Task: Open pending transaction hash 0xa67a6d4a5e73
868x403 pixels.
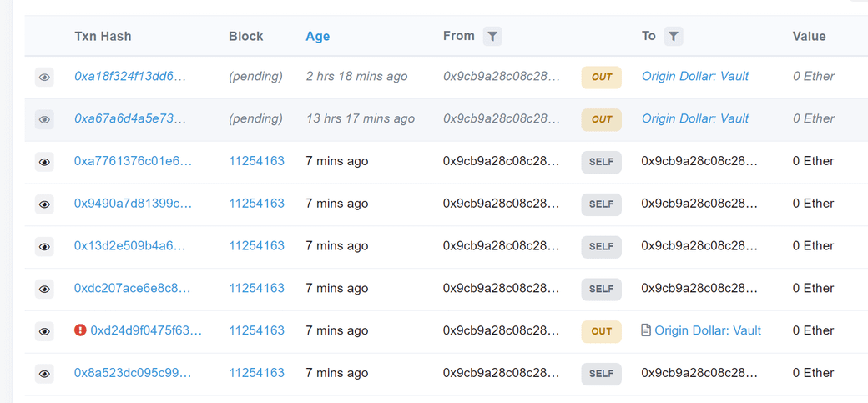Action: [129, 118]
